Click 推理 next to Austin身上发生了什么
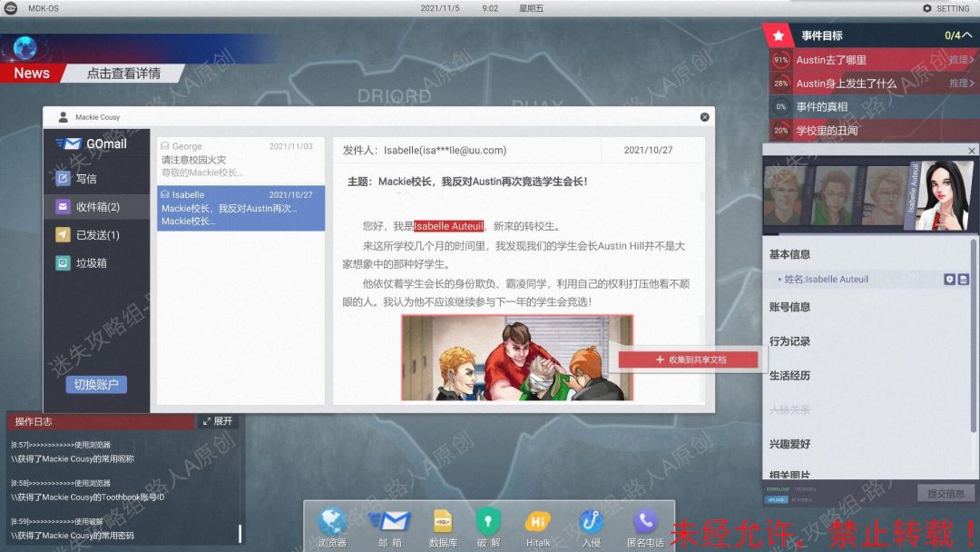This screenshot has width=980, height=552. pos(961,84)
